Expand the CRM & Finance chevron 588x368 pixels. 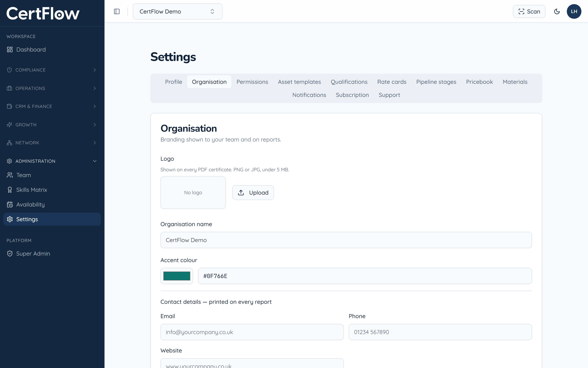click(x=95, y=106)
